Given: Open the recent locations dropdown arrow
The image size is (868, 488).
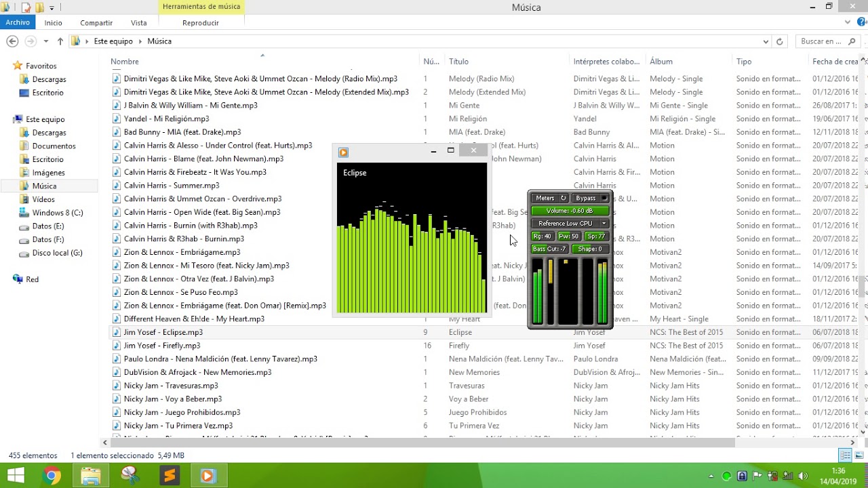Looking at the screenshot, I should click(46, 41).
